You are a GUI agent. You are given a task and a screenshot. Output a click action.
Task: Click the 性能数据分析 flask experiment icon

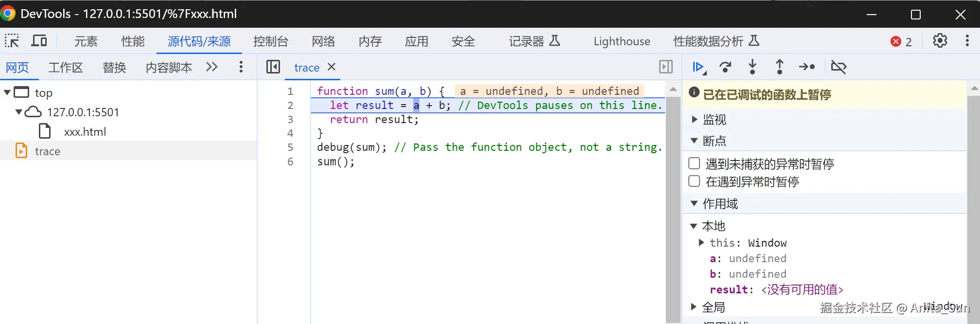(754, 41)
